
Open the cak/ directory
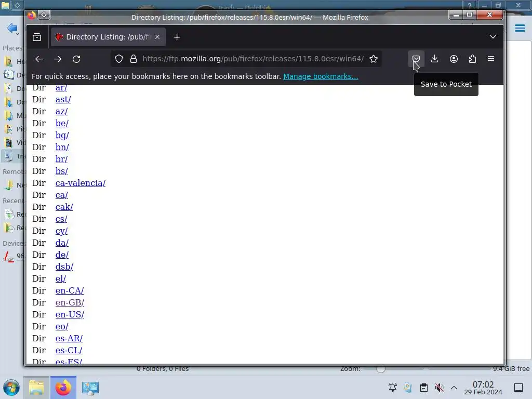[64, 207]
